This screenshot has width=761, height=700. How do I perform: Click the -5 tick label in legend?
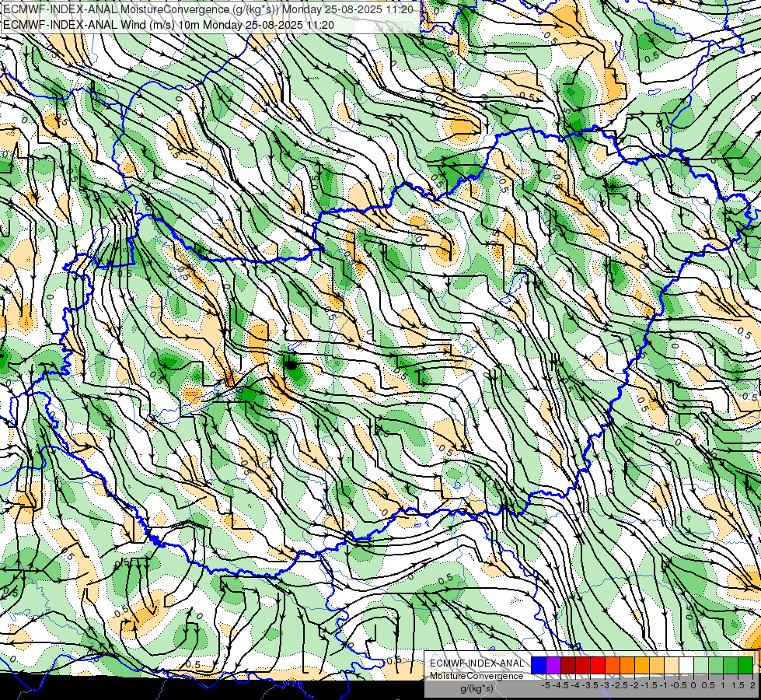pos(546,685)
